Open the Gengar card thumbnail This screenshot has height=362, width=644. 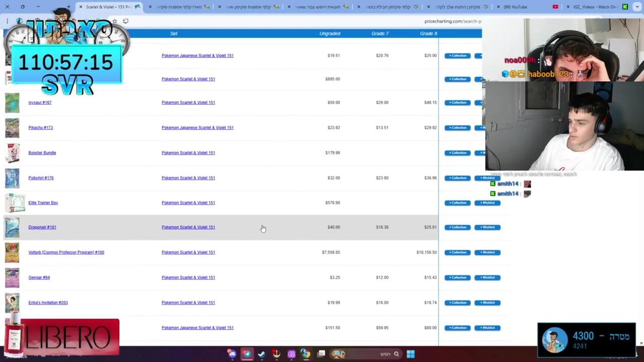(x=12, y=278)
